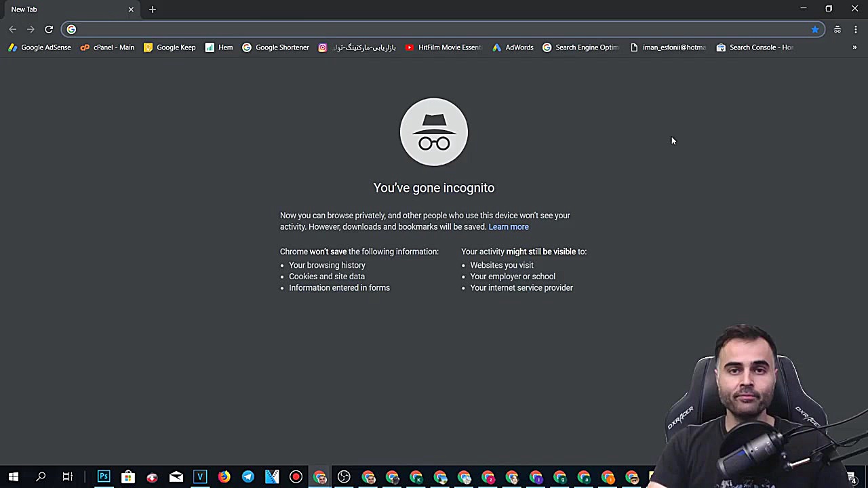Open the iman_esfonii@hotma bookmark

[x=668, y=47]
